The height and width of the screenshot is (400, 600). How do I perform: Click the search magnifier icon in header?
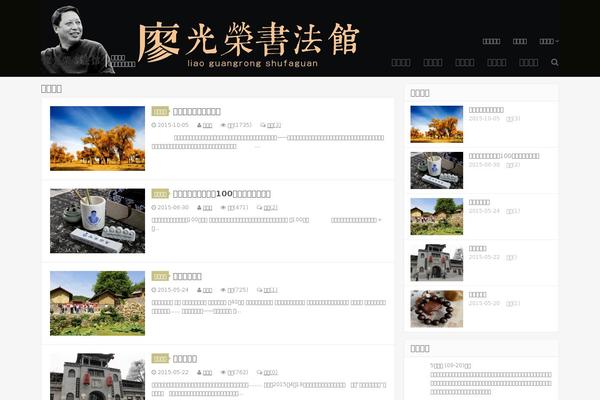(554, 62)
